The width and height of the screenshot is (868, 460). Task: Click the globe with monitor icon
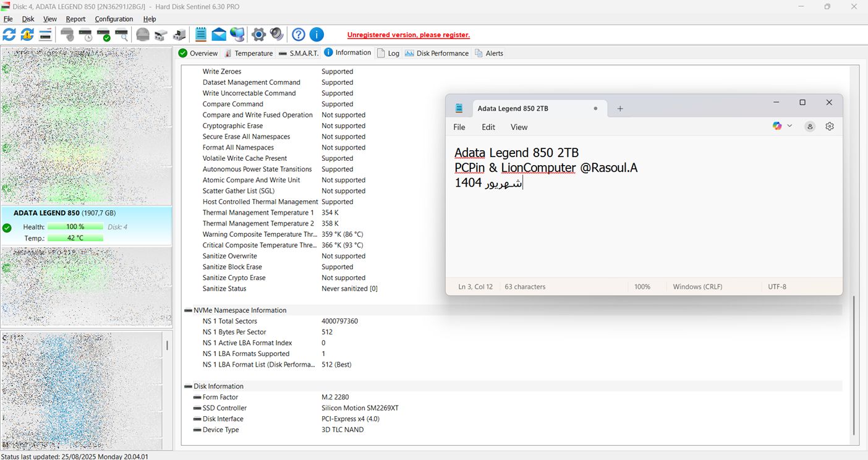237,35
